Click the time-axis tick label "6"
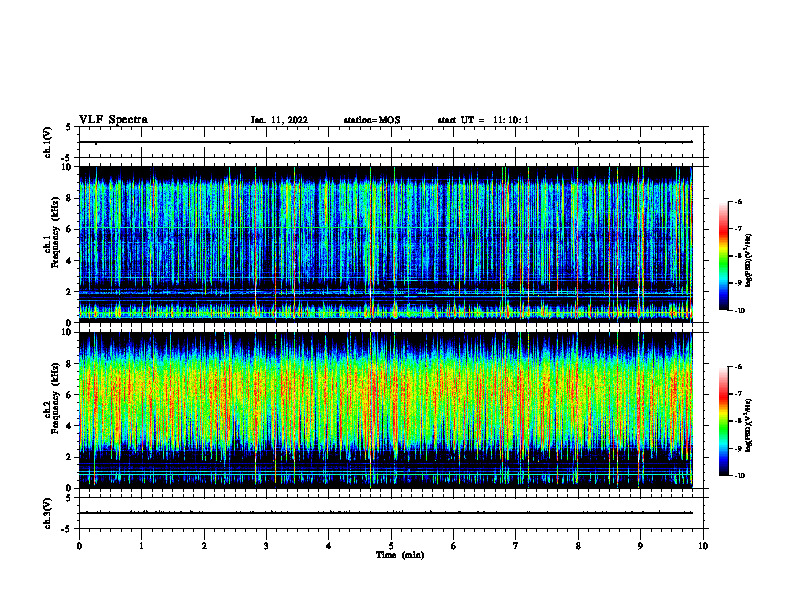The height and width of the screenshot is (612, 792). 454,546
